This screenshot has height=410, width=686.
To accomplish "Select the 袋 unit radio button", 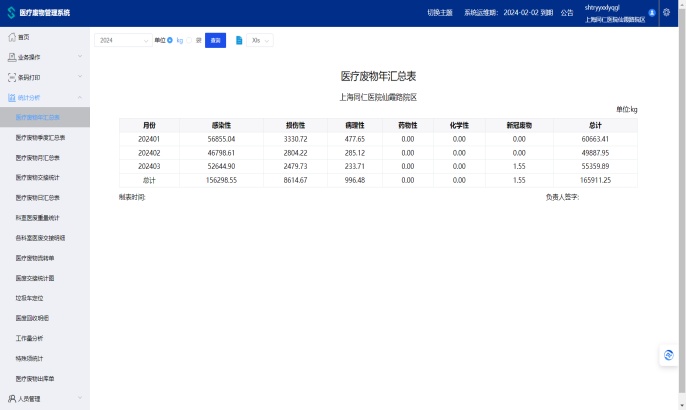I will click(x=190, y=41).
